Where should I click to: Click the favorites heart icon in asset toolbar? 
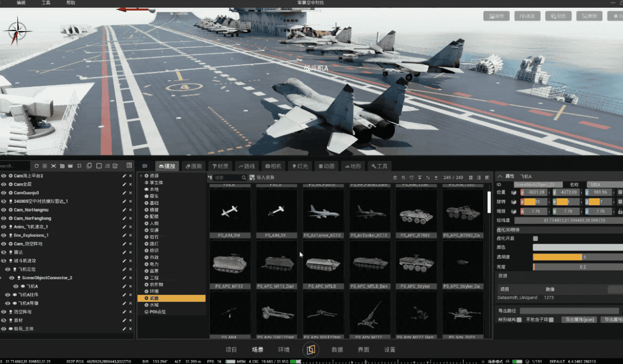411,177
